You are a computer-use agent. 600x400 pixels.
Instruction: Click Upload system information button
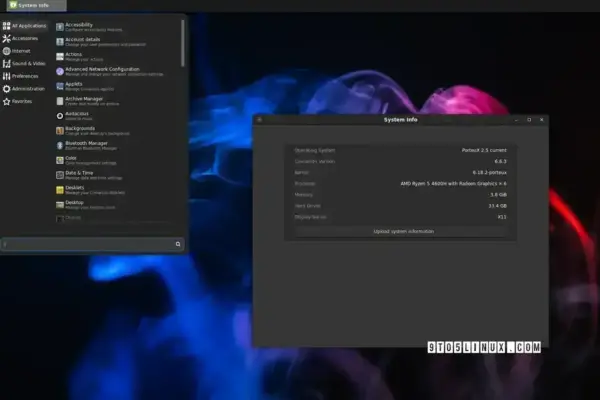pyautogui.click(x=401, y=232)
